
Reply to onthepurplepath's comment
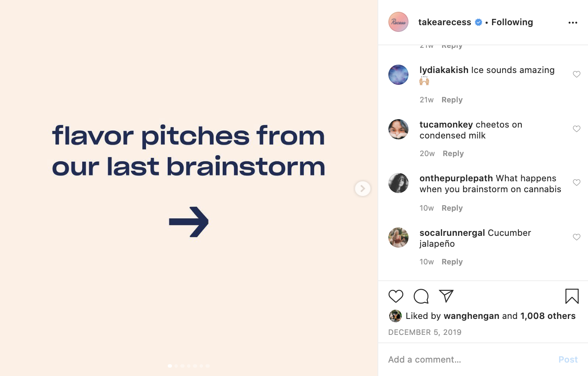(x=452, y=208)
